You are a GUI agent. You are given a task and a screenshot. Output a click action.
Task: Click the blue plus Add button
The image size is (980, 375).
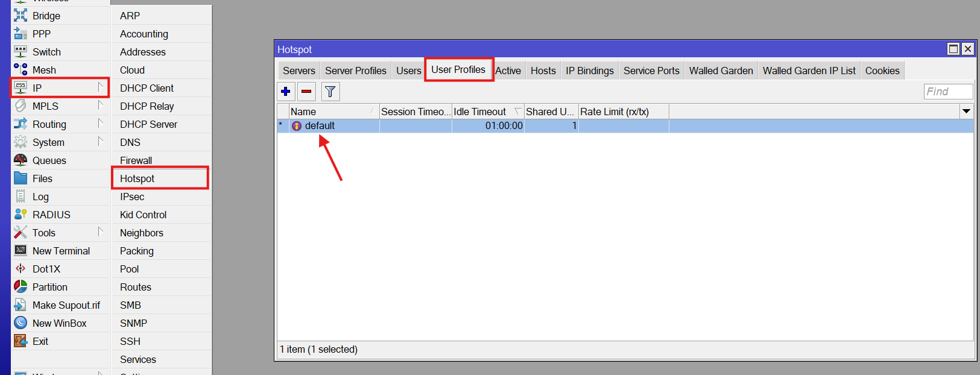286,92
